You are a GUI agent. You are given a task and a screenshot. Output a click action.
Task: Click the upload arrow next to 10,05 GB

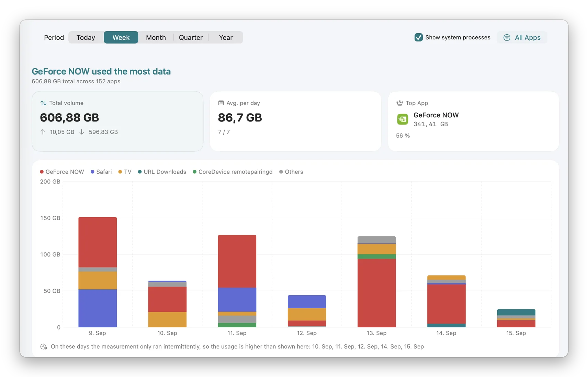[43, 132]
